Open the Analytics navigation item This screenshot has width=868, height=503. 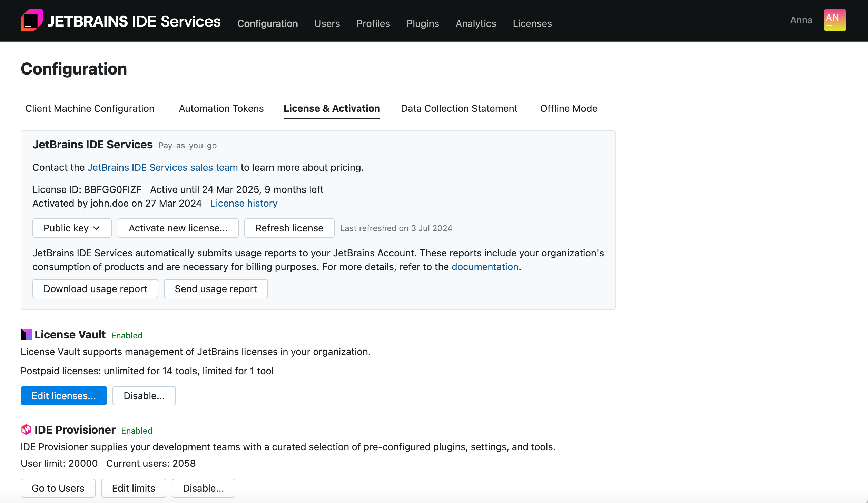coord(476,23)
